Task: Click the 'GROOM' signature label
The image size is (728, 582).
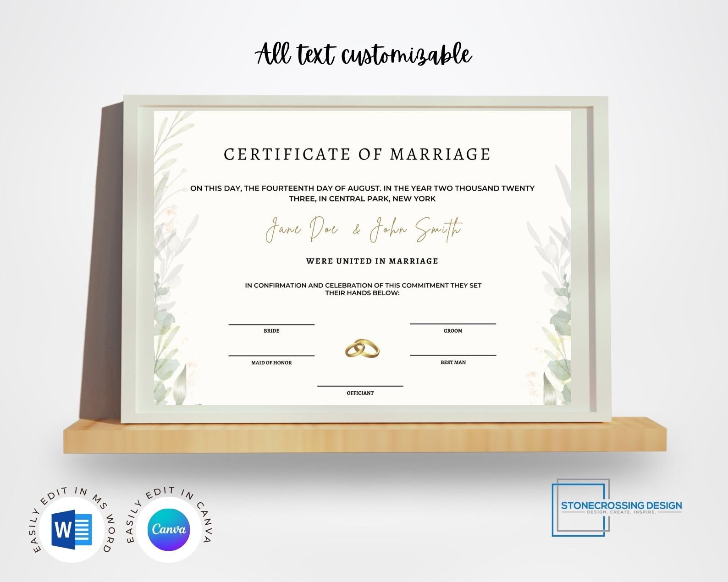Action: [x=453, y=331]
